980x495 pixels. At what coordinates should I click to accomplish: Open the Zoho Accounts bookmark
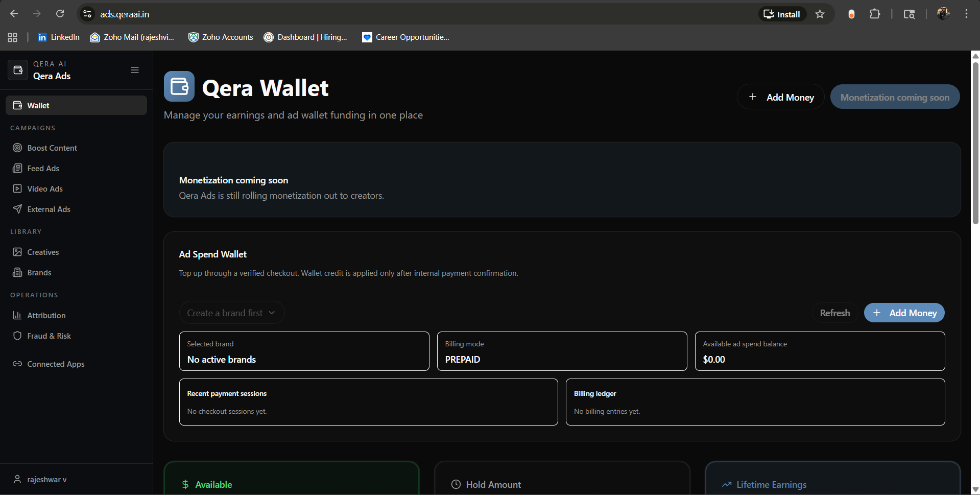(x=221, y=37)
